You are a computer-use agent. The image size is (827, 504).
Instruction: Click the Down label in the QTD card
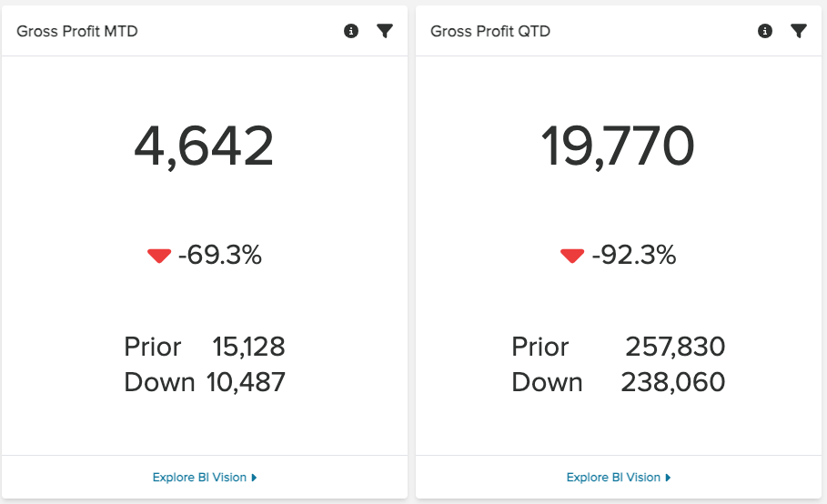point(548,382)
